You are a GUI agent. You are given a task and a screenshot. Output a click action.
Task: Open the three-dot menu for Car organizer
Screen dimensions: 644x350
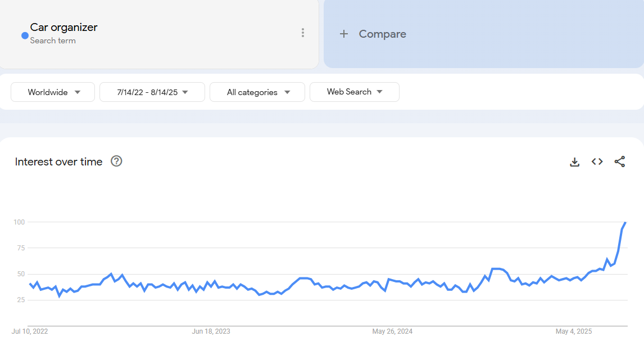click(303, 33)
